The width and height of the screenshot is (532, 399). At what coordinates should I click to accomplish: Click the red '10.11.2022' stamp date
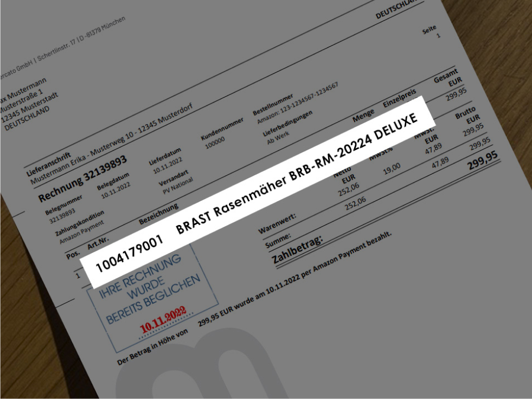click(163, 320)
